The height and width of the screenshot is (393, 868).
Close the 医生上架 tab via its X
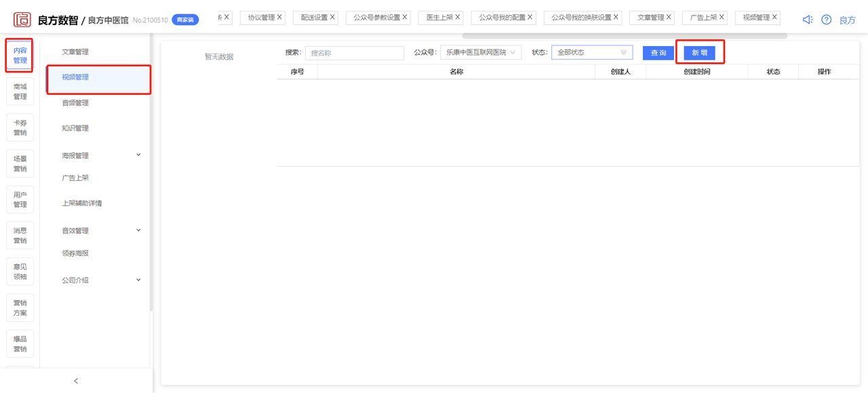coord(458,17)
